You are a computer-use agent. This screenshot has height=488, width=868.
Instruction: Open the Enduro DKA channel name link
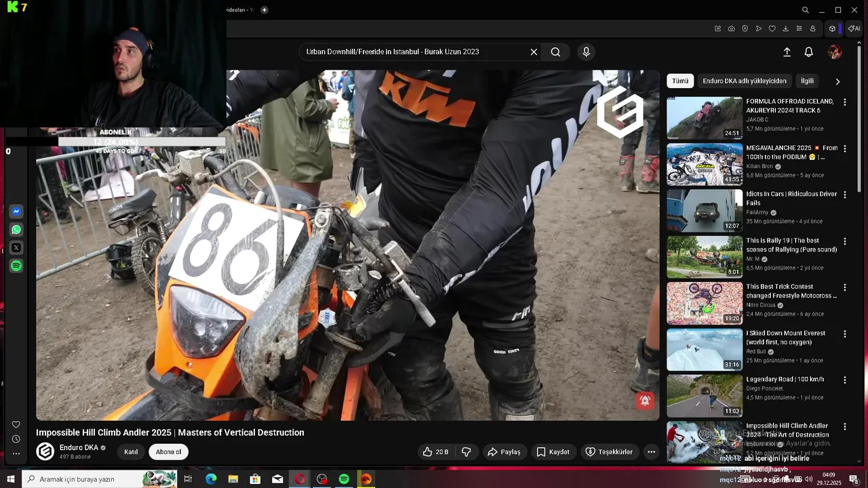pos(79,448)
